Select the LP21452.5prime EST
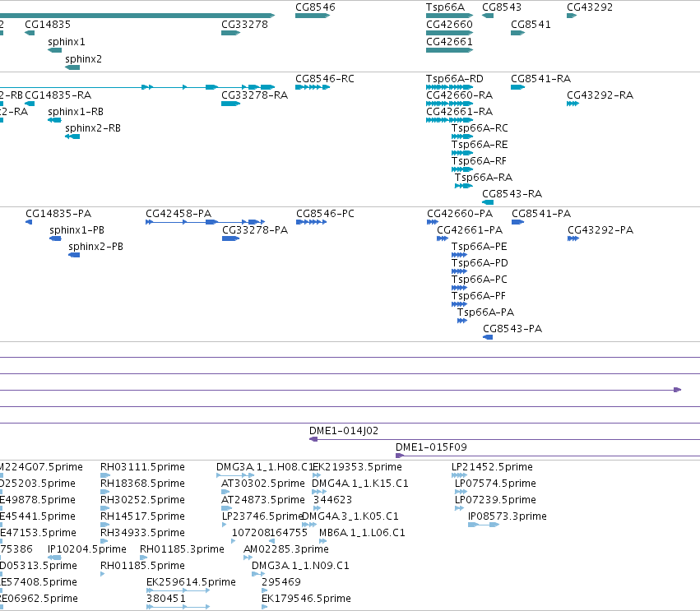 click(x=459, y=475)
